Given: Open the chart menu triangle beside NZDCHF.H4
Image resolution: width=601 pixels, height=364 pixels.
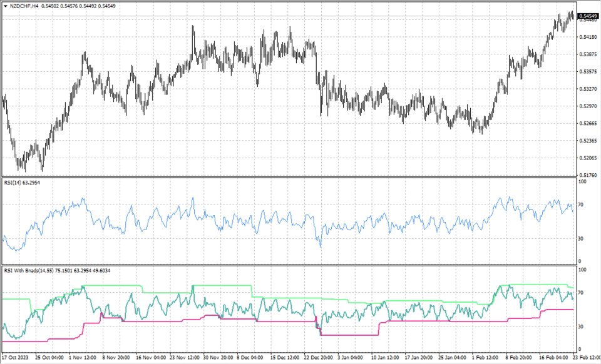Looking at the screenshot, I should point(6,6).
